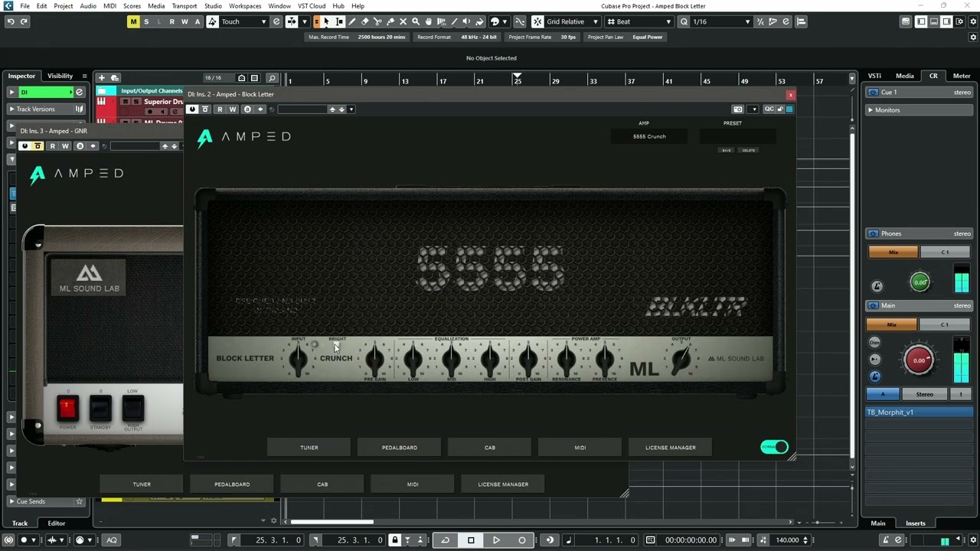Open the AMP selector showing 5555 Crunch

[x=649, y=137]
